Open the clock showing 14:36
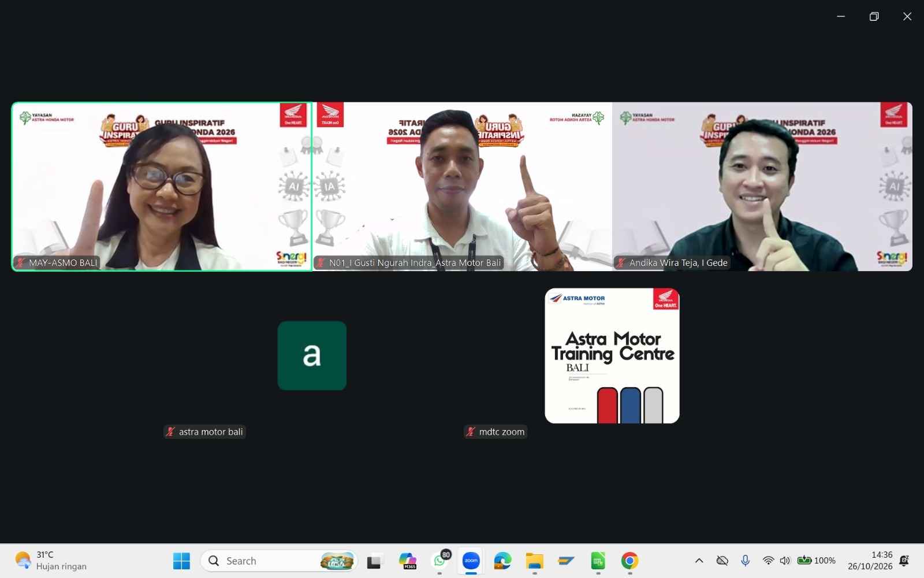924x578 pixels. click(x=870, y=561)
